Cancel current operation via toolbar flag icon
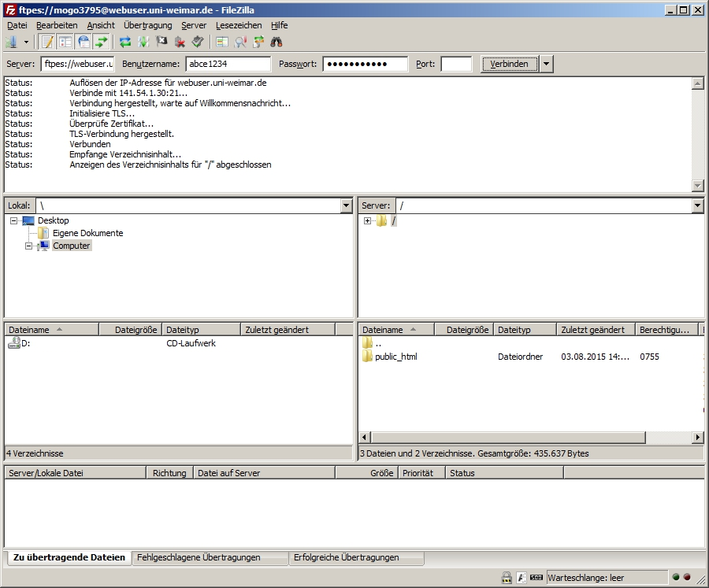 [161, 42]
